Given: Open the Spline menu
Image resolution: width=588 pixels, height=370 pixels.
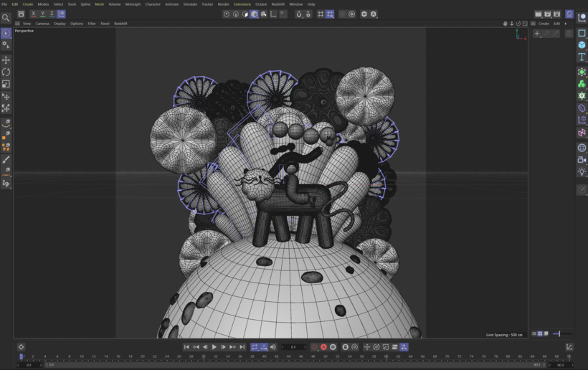Looking at the screenshot, I should point(85,4).
